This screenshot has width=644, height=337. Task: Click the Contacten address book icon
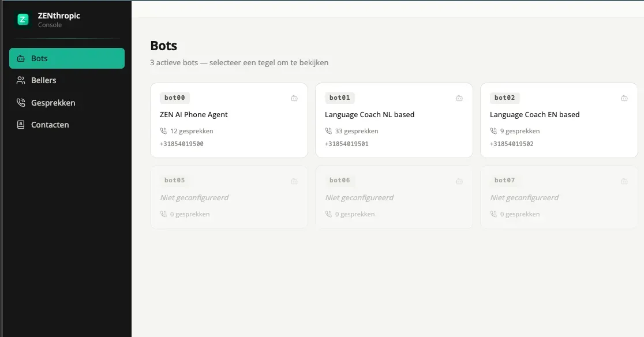[21, 125]
